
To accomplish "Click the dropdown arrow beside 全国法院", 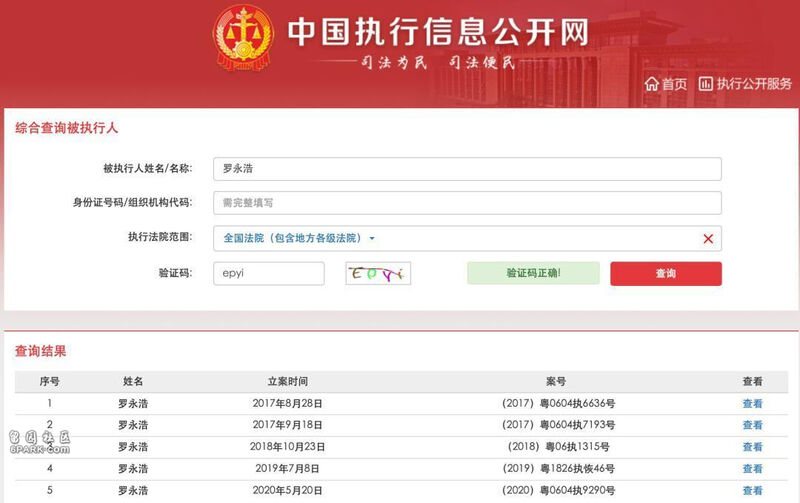I will 372,238.
